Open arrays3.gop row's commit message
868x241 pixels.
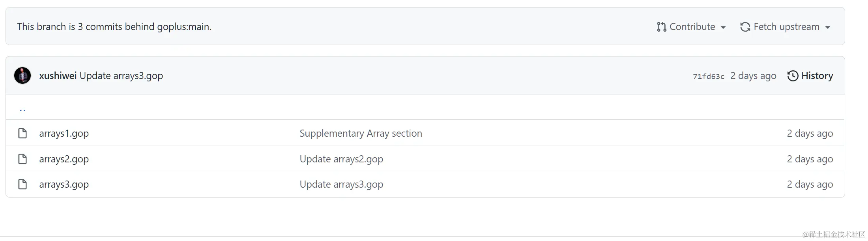point(341,185)
